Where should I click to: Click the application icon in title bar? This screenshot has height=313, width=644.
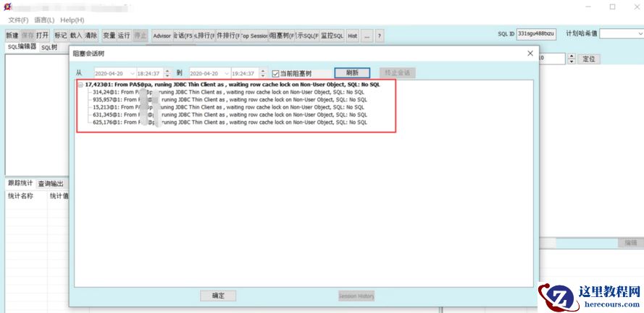(x=7, y=7)
